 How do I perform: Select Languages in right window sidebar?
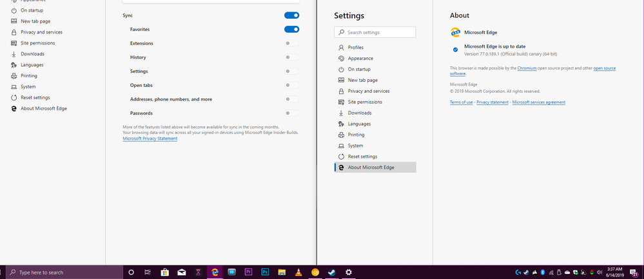[x=375, y=124]
